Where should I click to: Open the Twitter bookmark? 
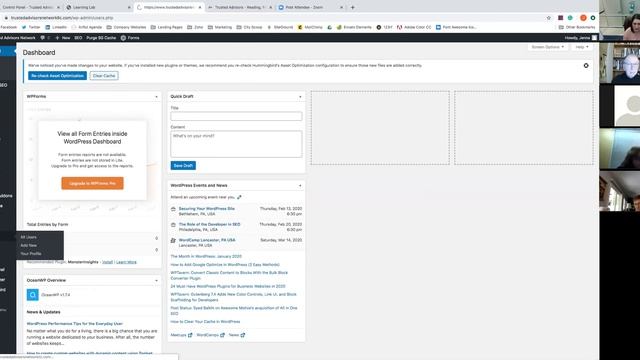[31, 27]
